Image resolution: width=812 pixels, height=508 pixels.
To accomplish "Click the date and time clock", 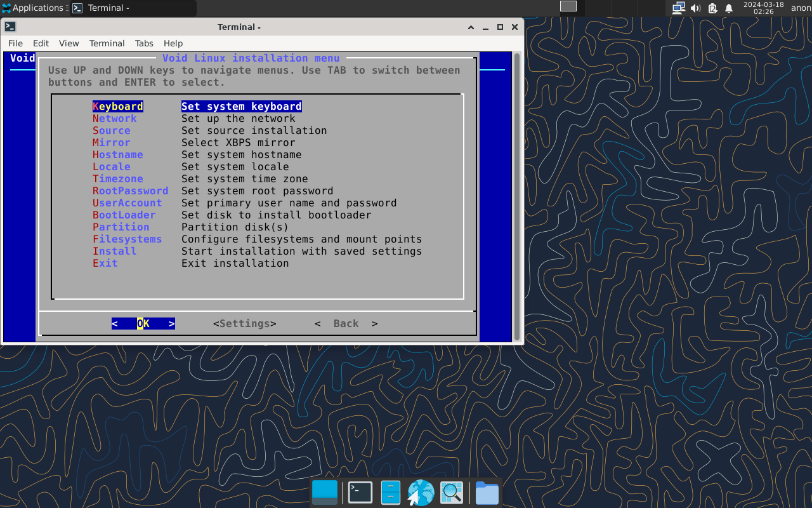I will (x=763, y=8).
